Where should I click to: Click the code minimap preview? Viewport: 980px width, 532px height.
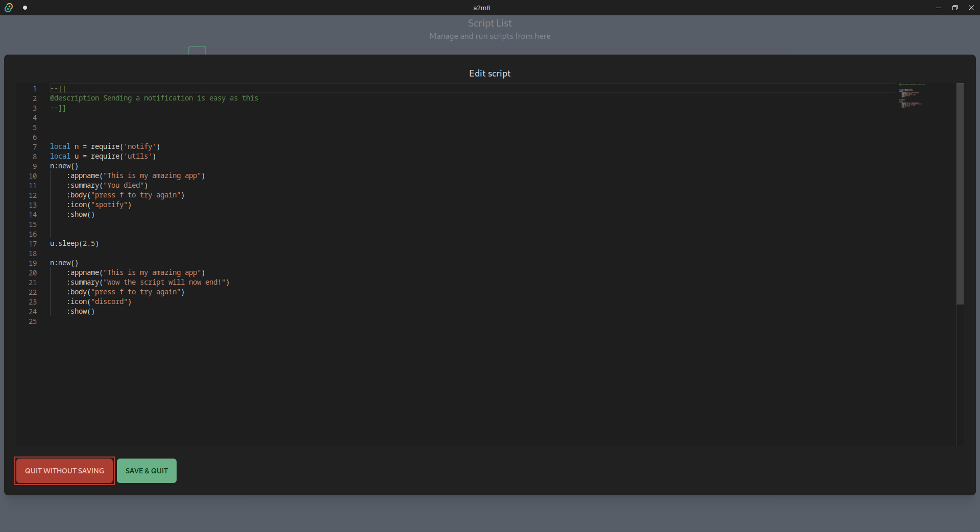pyautogui.click(x=912, y=96)
